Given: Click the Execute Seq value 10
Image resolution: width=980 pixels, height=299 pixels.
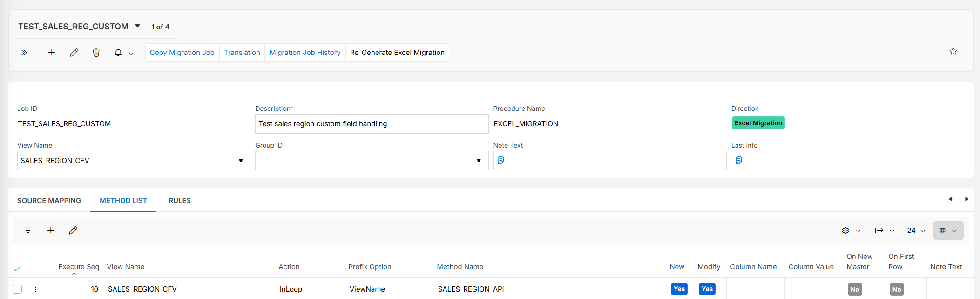Looking at the screenshot, I should coord(95,289).
